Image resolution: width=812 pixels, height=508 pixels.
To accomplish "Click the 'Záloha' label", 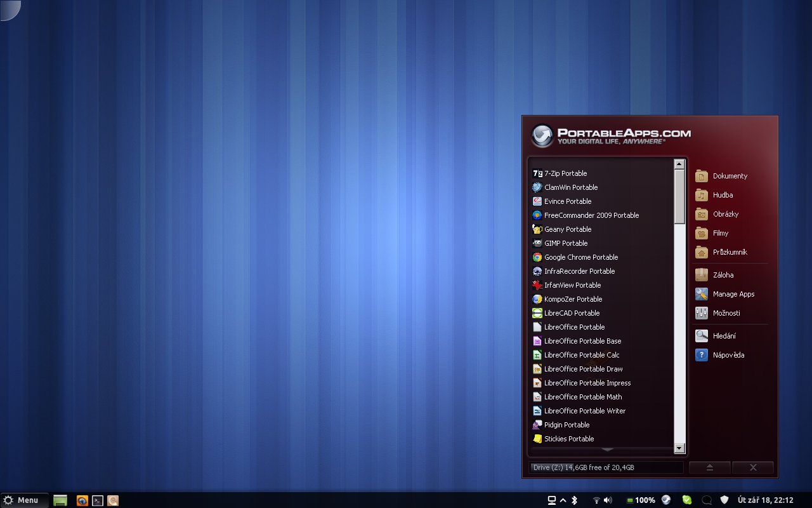I will pos(723,275).
